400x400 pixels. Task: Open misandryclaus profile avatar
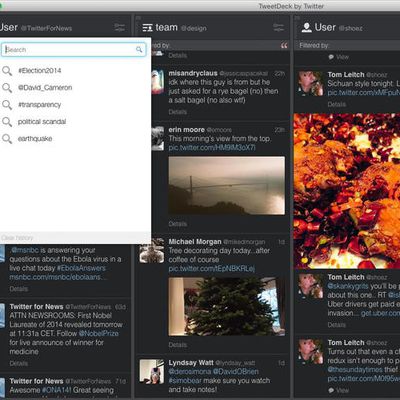(158, 82)
